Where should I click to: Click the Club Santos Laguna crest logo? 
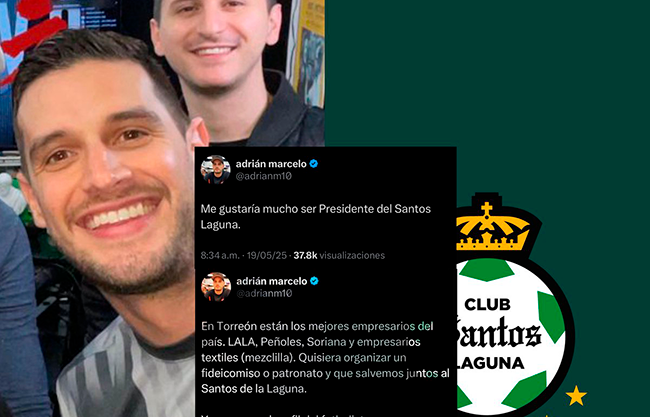click(x=515, y=305)
